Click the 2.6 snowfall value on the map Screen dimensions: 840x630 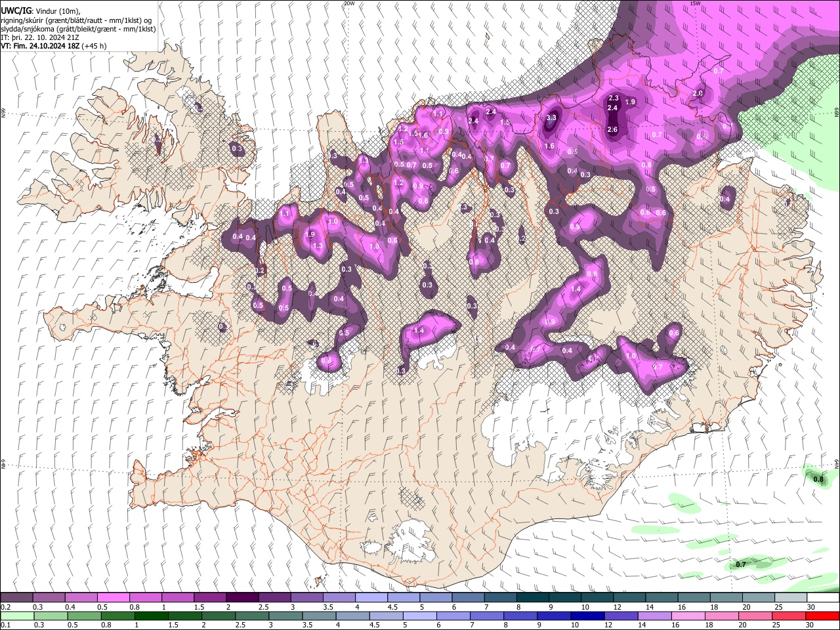click(612, 130)
